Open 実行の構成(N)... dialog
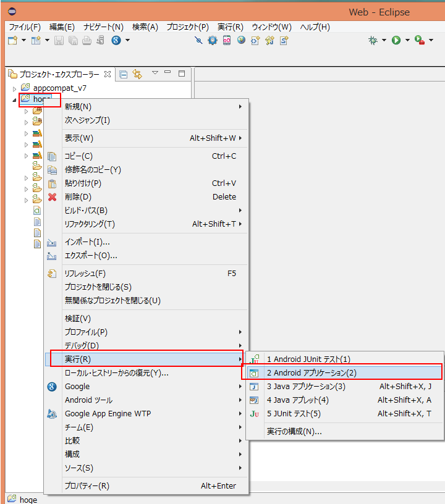The height and width of the screenshot is (504, 445). pos(345,431)
